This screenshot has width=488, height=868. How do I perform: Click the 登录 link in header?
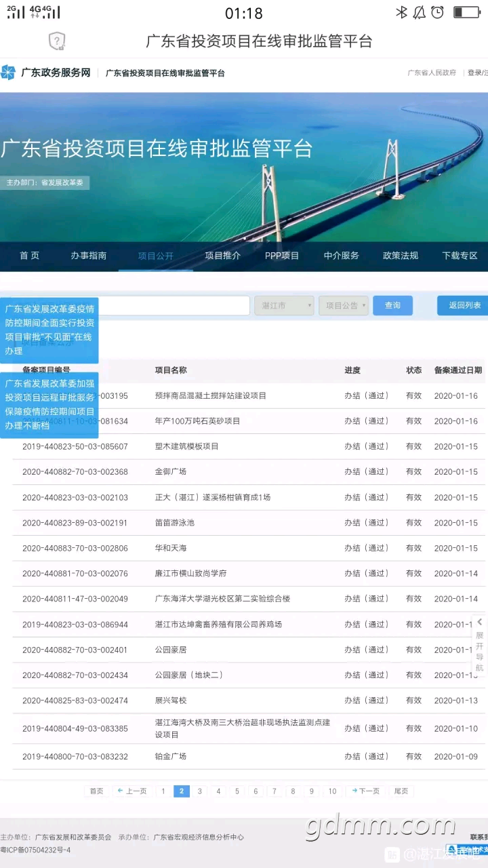coord(474,73)
